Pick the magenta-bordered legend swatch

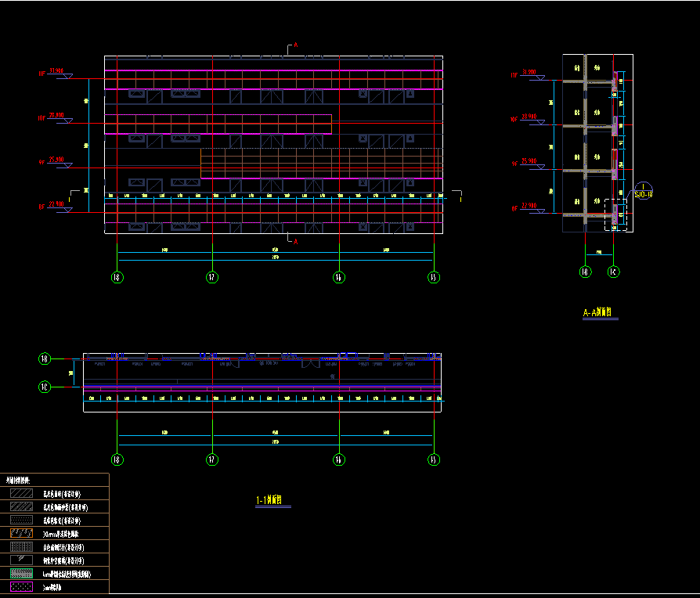click(x=21, y=587)
